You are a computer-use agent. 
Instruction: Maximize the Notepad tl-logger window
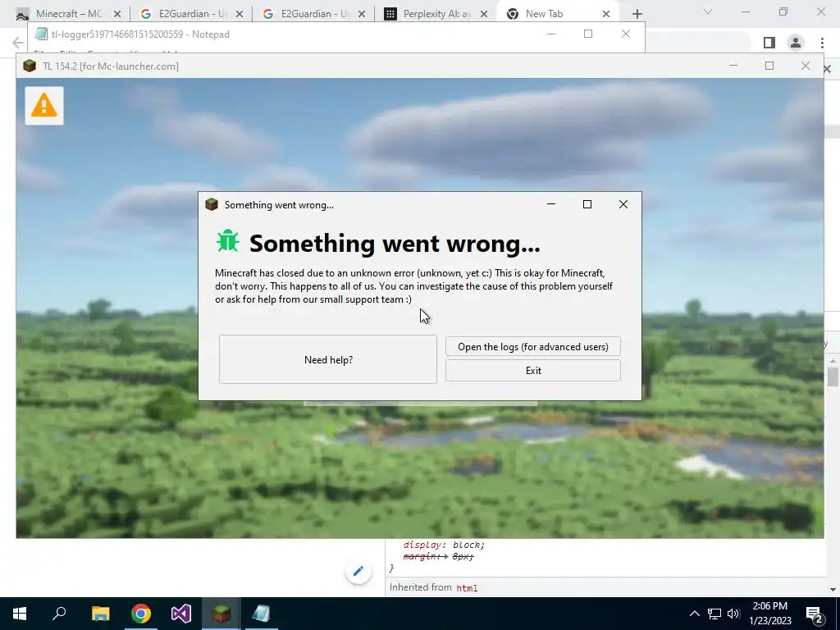(x=588, y=34)
